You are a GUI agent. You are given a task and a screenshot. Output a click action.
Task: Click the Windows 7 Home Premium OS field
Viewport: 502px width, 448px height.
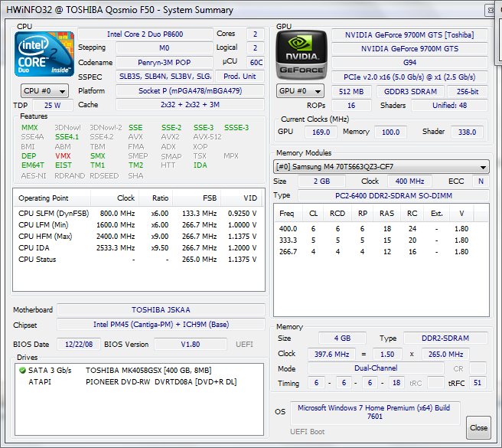point(375,413)
